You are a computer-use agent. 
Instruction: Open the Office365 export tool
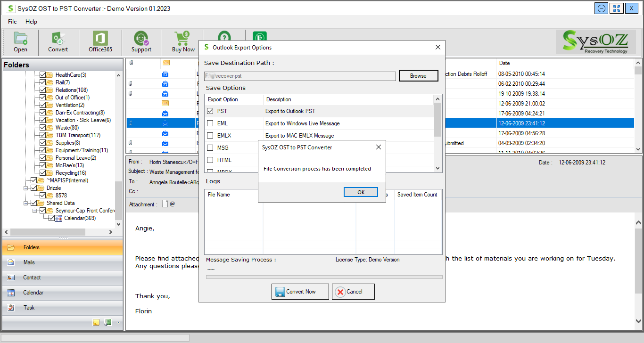pyautogui.click(x=100, y=42)
